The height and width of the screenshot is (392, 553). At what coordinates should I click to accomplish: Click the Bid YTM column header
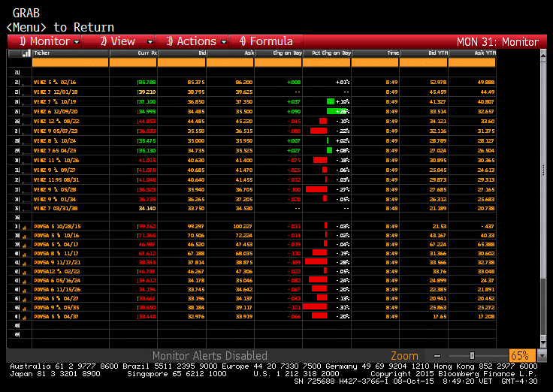pos(424,53)
